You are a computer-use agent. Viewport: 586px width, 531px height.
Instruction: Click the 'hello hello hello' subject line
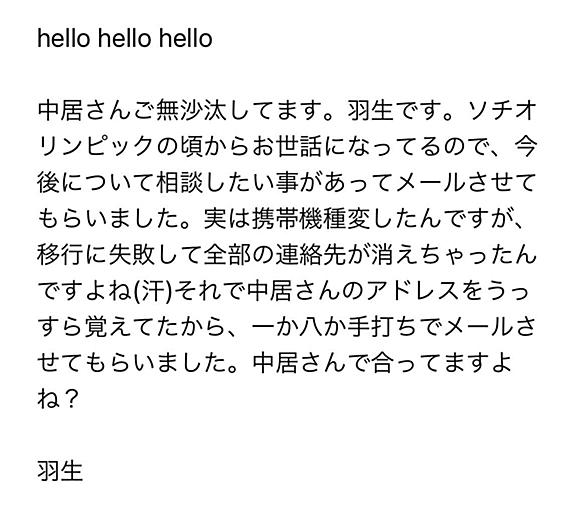point(125,38)
